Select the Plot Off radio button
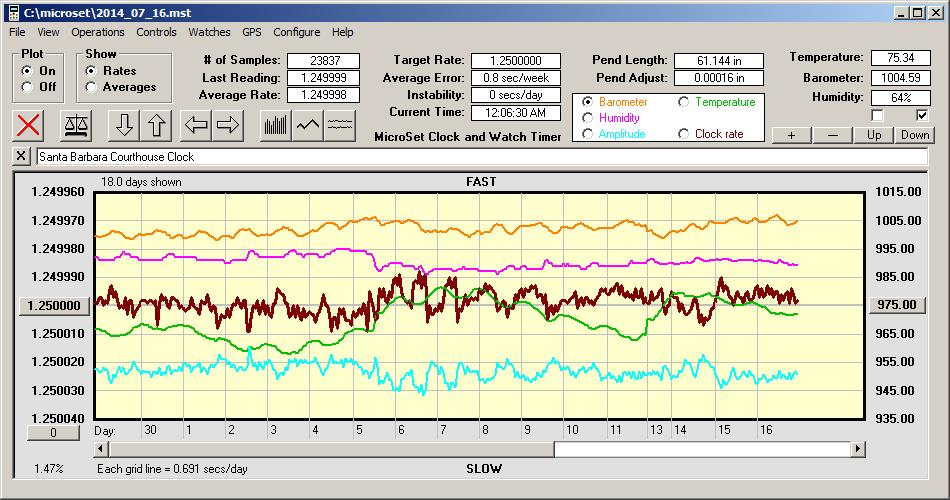The width and height of the screenshot is (950, 500). [27, 87]
